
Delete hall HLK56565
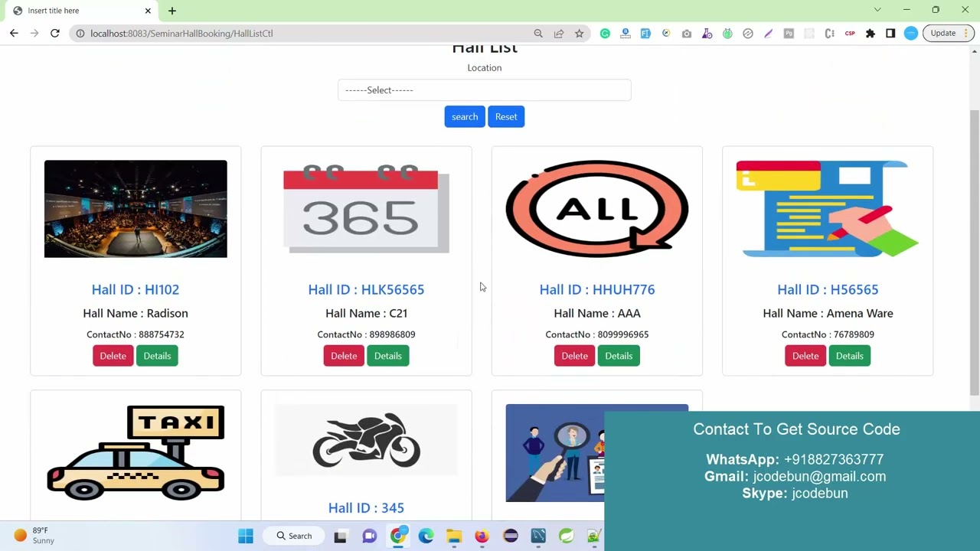click(344, 356)
